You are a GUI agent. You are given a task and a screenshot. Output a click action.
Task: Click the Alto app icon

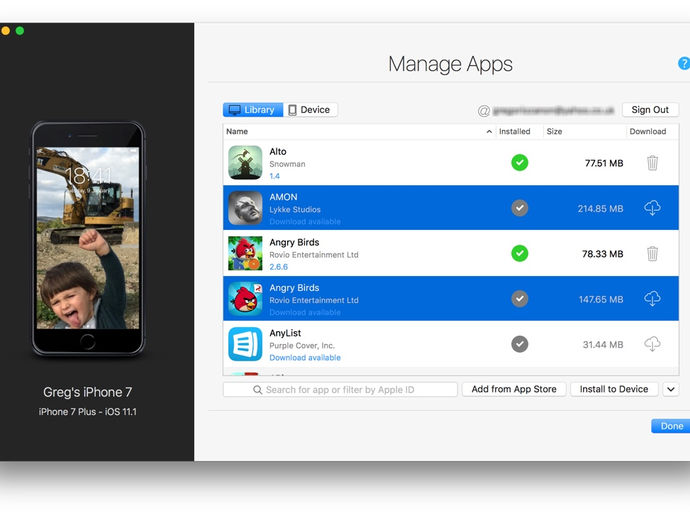[245, 162]
